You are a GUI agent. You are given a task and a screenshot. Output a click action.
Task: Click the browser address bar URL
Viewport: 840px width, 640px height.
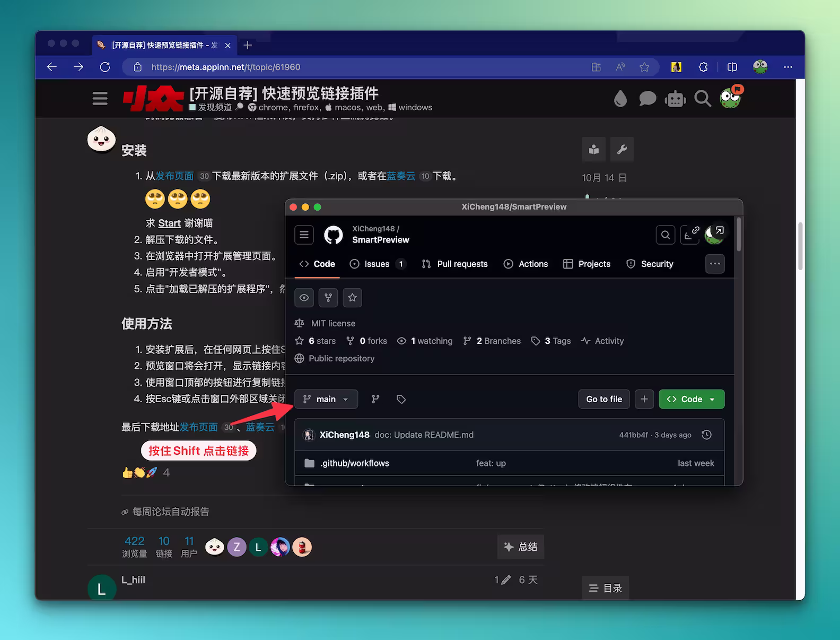226,67
